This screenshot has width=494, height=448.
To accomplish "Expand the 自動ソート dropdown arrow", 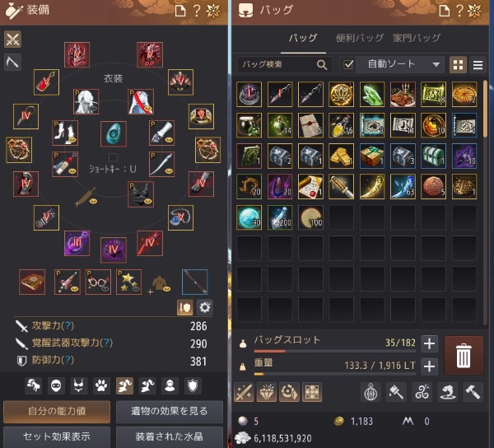I will click(436, 64).
